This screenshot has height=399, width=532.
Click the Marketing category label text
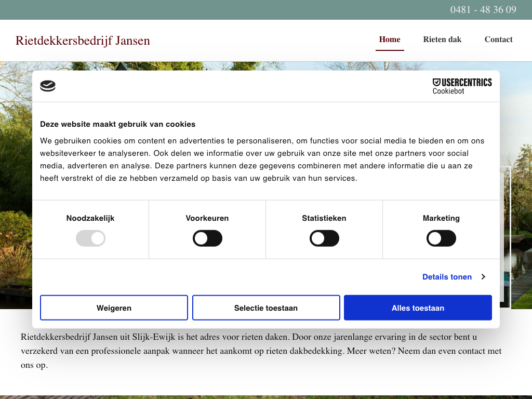[x=441, y=218]
